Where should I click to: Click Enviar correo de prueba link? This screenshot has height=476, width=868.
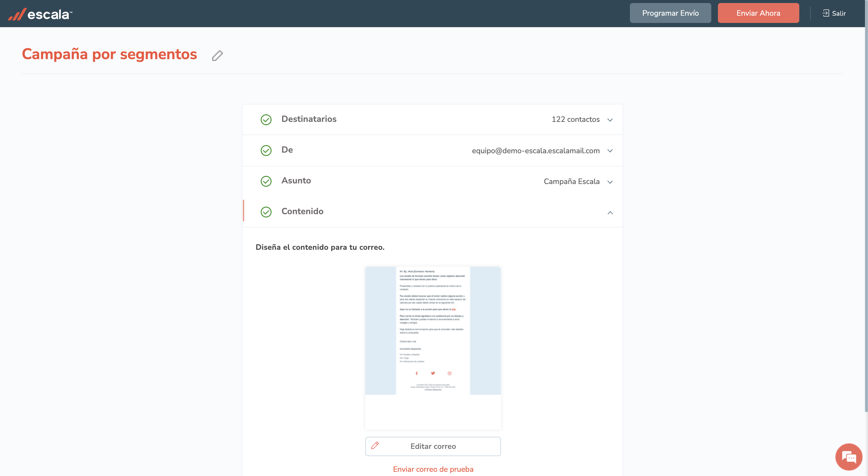click(x=433, y=469)
